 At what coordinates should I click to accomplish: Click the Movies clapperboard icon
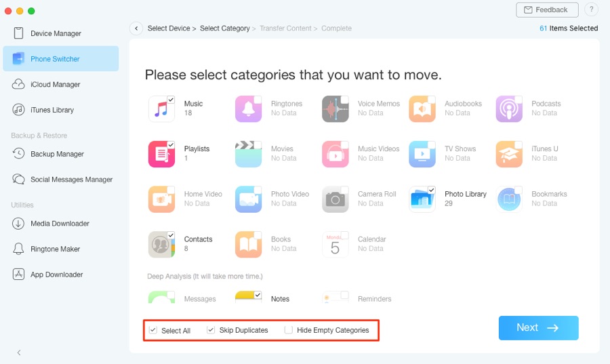248,154
